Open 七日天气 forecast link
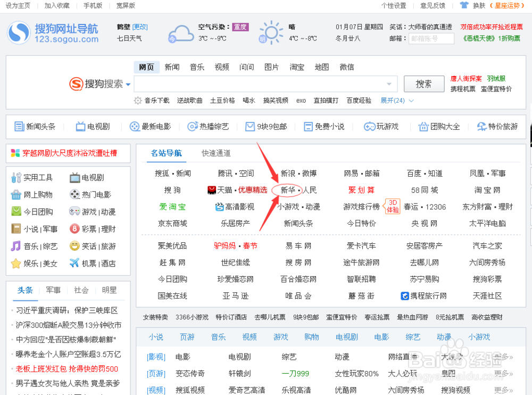Screen dimensions: 532x395 coord(129,39)
